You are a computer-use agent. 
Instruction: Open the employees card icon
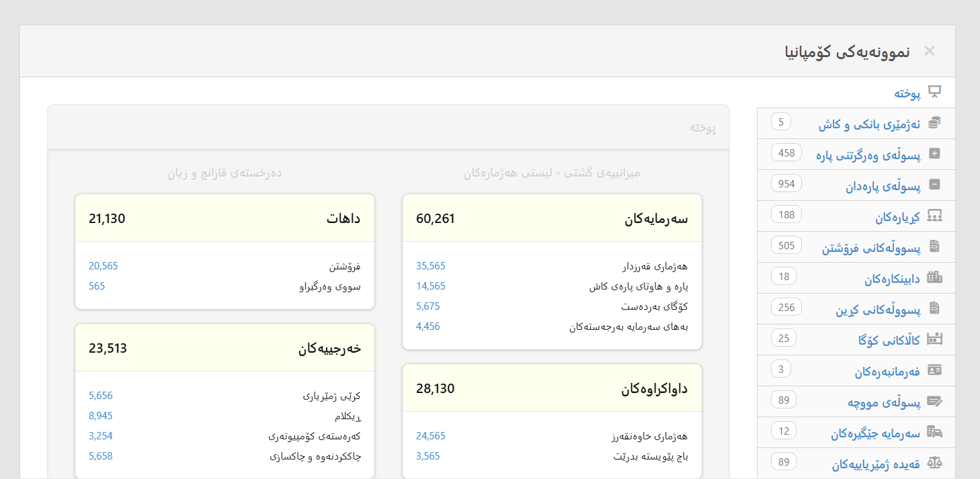pos(934,369)
